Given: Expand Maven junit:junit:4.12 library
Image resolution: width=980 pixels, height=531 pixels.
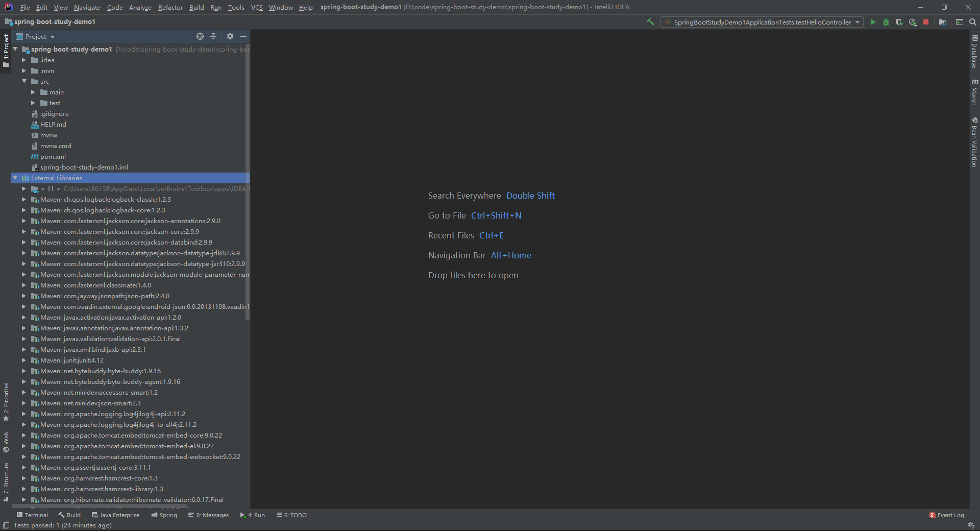Looking at the screenshot, I should click(x=24, y=360).
